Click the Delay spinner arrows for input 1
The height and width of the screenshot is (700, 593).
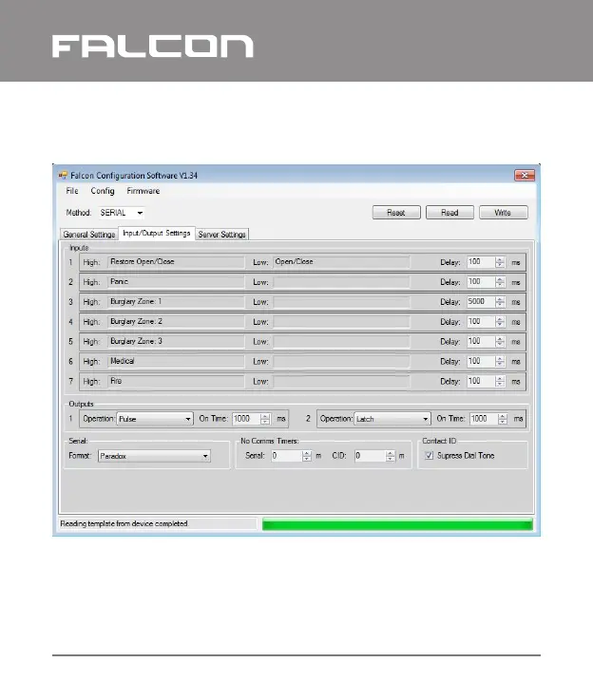click(x=500, y=262)
